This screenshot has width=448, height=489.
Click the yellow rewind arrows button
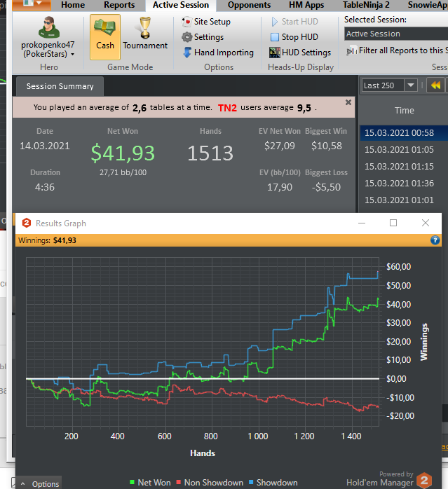click(435, 85)
